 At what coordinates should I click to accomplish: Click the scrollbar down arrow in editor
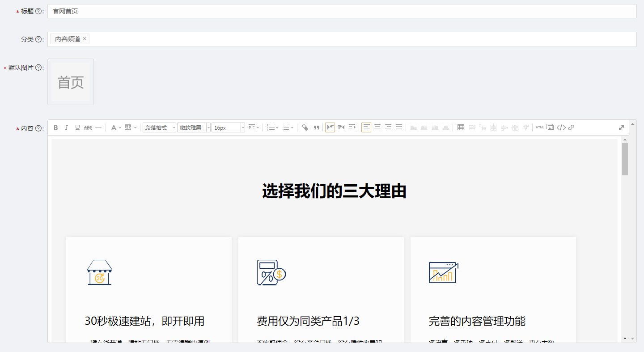(625, 339)
